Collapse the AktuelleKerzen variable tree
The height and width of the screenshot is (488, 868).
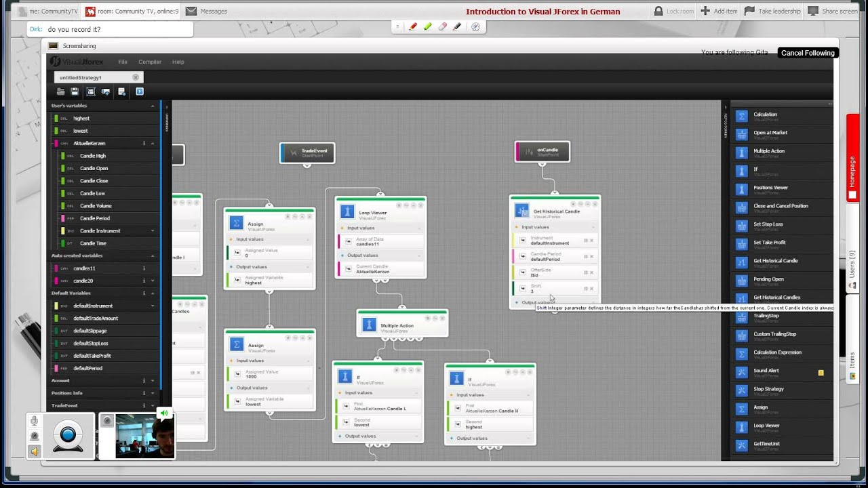point(153,143)
